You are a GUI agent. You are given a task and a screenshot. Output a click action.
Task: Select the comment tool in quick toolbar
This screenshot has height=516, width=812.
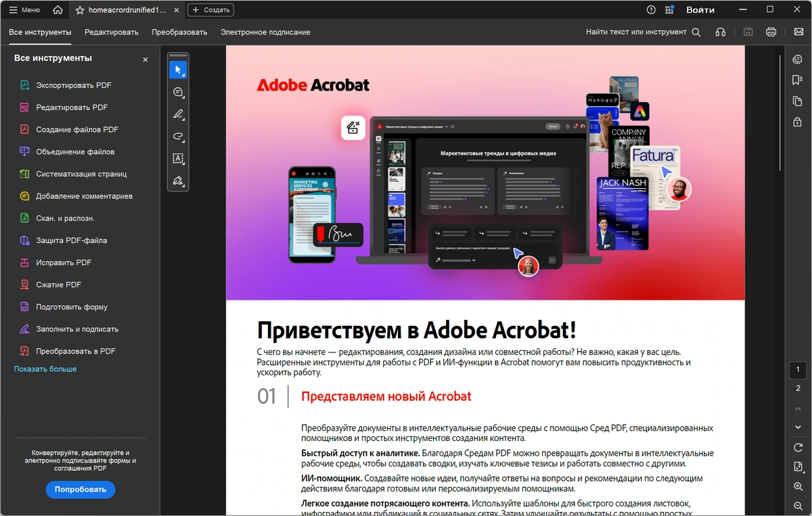[x=178, y=92]
